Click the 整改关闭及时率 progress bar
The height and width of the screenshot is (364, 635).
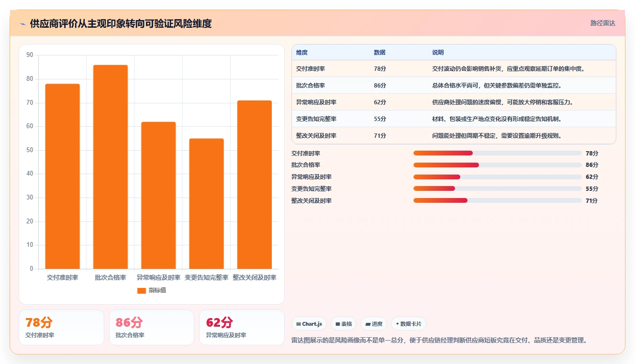(498, 200)
